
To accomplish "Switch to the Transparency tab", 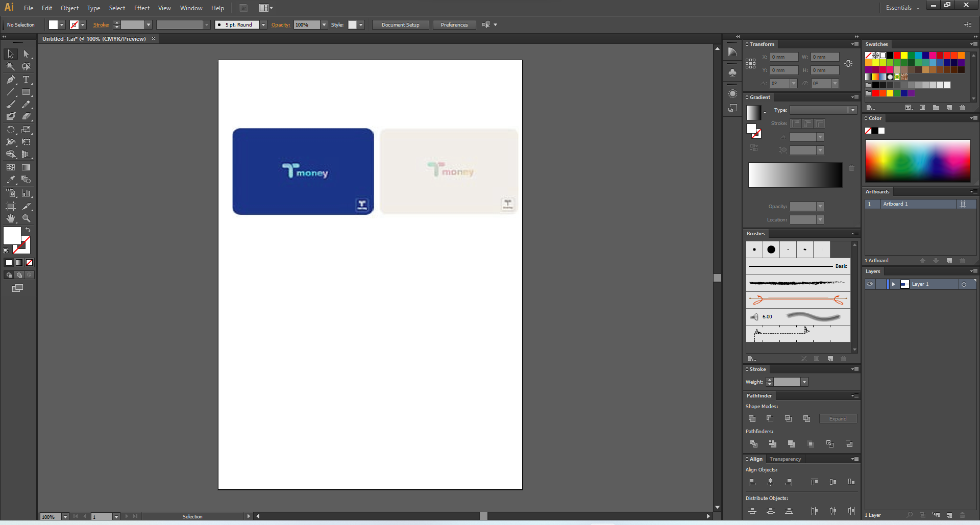I will pos(785,459).
